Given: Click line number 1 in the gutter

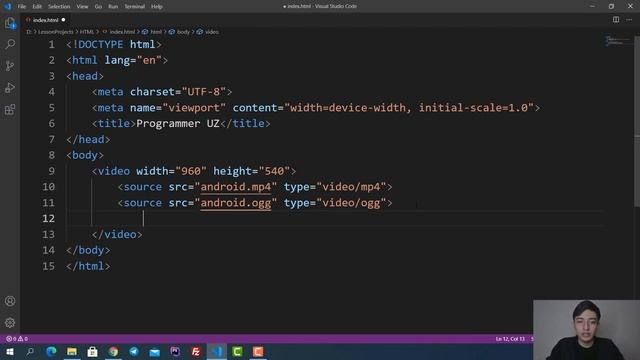Looking at the screenshot, I should [x=51, y=44].
